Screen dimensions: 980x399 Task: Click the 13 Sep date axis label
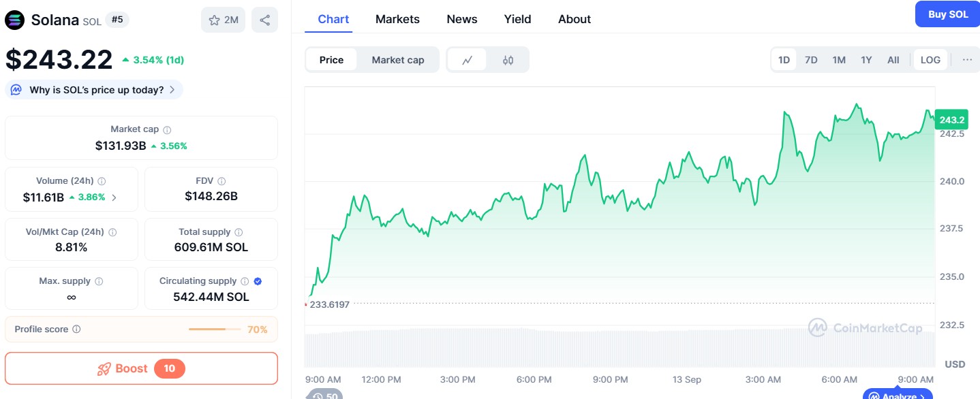687,379
